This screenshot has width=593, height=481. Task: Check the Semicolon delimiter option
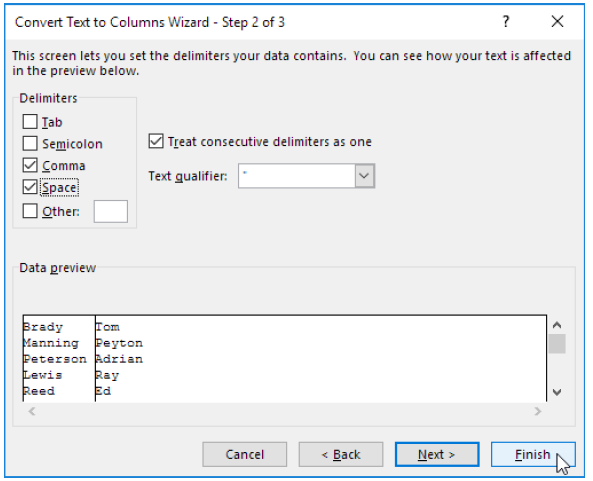[30, 144]
